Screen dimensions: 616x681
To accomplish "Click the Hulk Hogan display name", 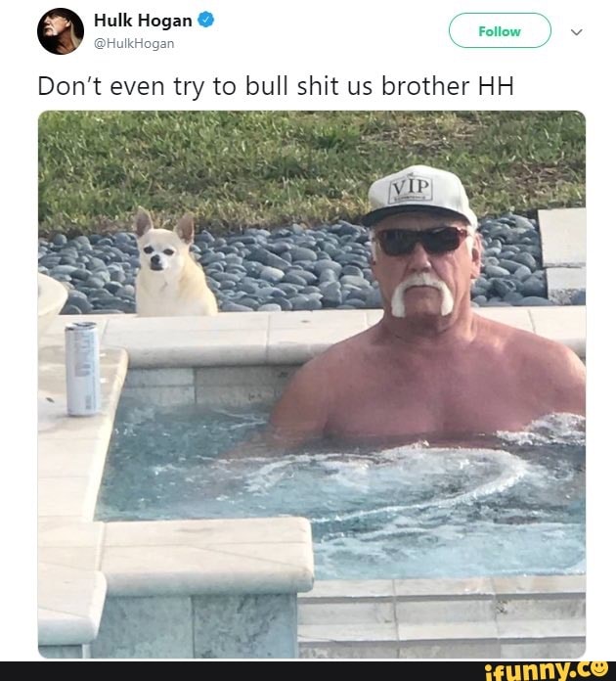I will [x=143, y=21].
